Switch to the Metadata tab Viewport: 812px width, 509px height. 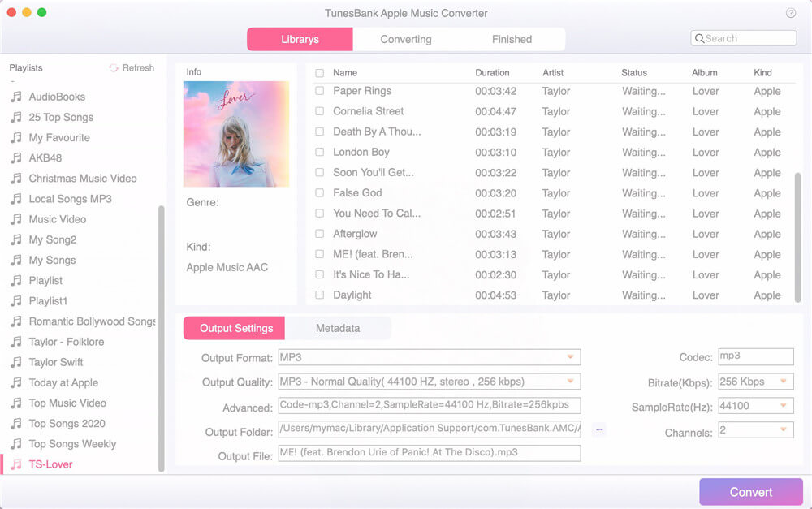pyautogui.click(x=338, y=328)
